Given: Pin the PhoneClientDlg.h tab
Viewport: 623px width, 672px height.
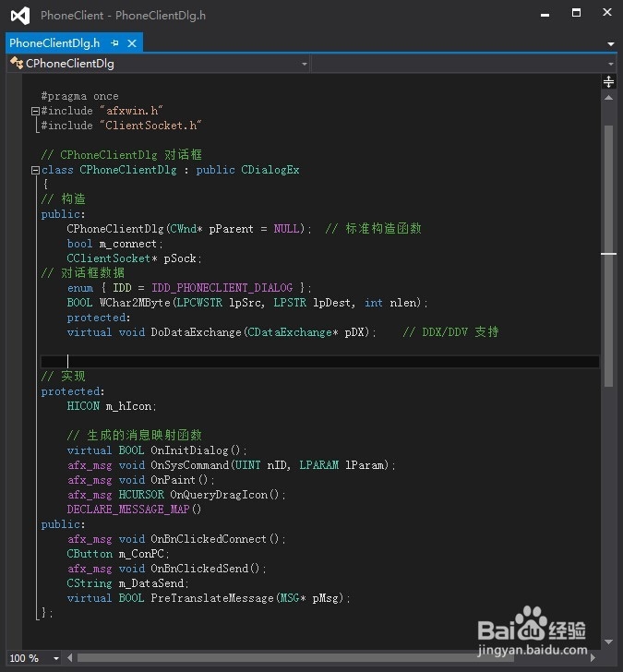Looking at the screenshot, I should [114, 43].
